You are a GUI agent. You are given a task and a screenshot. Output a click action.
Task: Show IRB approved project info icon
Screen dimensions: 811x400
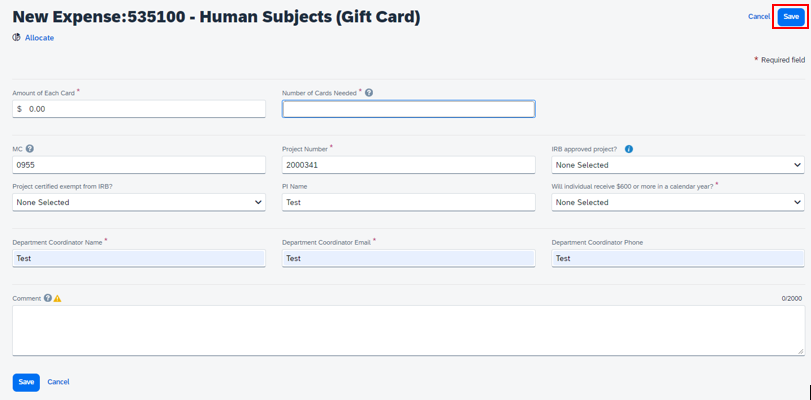(x=629, y=149)
